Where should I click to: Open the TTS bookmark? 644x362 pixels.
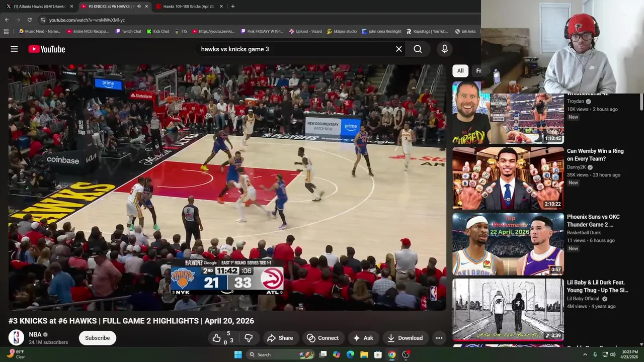point(181,31)
